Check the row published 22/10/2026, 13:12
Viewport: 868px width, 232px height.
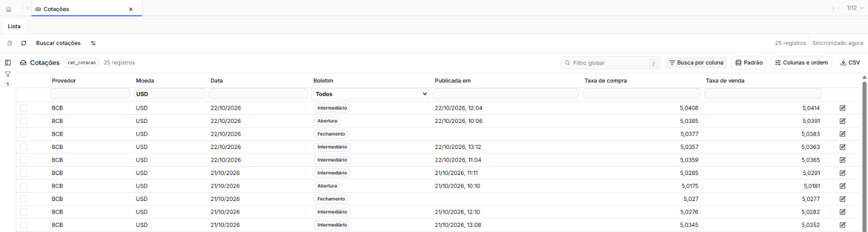click(x=24, y=147)
